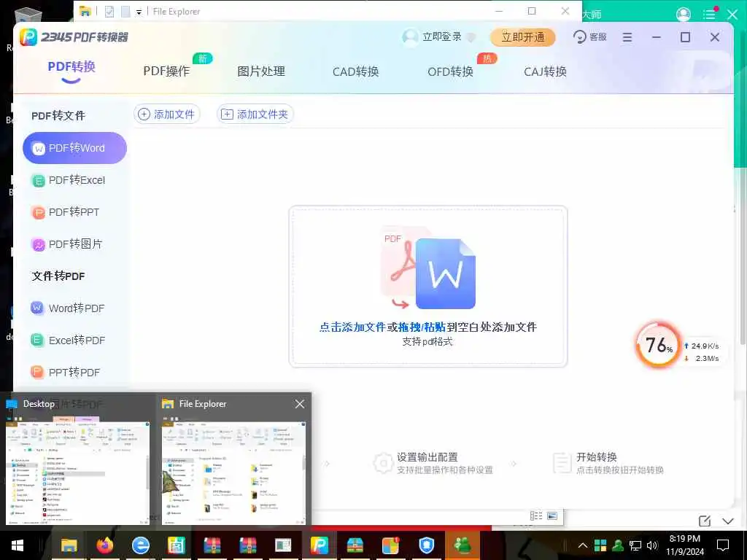Switch to details view icon in background Explorer

tap(536, 516)
